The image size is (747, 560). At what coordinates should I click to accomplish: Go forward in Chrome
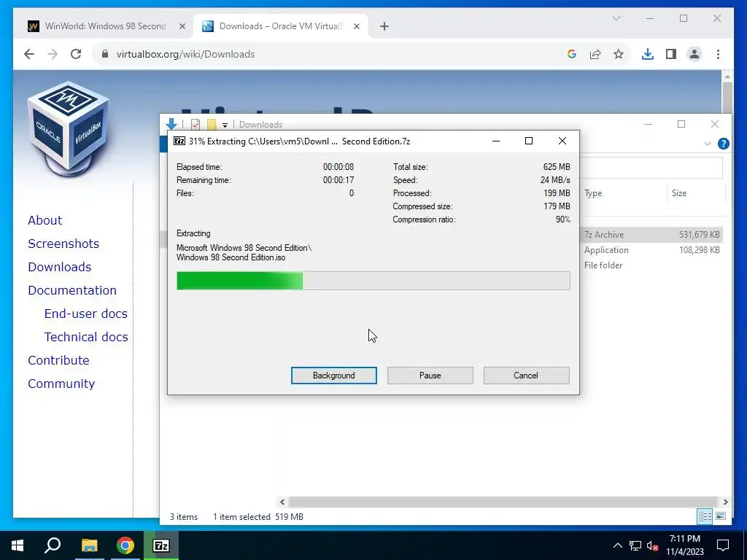pos(53,54)
